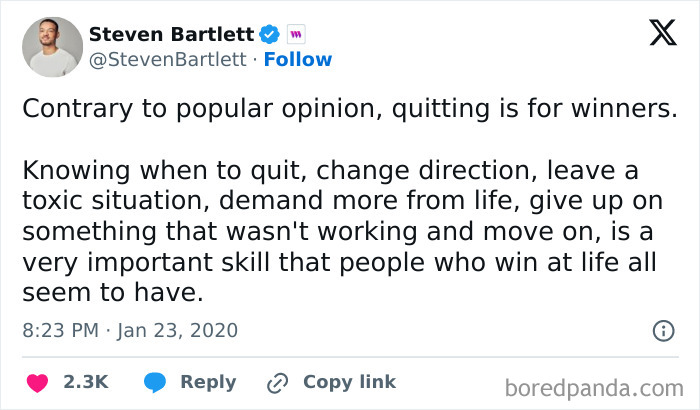This screenshot has width=700, height=410.
Task: Like the tweet with the heart icon
Action: pos(39,382)
